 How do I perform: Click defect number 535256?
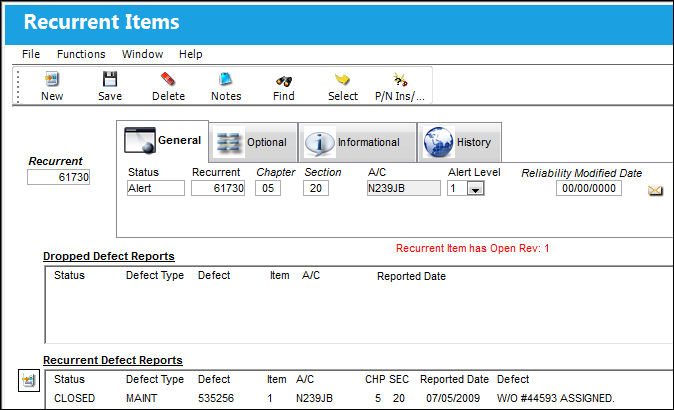click(216, 398)
